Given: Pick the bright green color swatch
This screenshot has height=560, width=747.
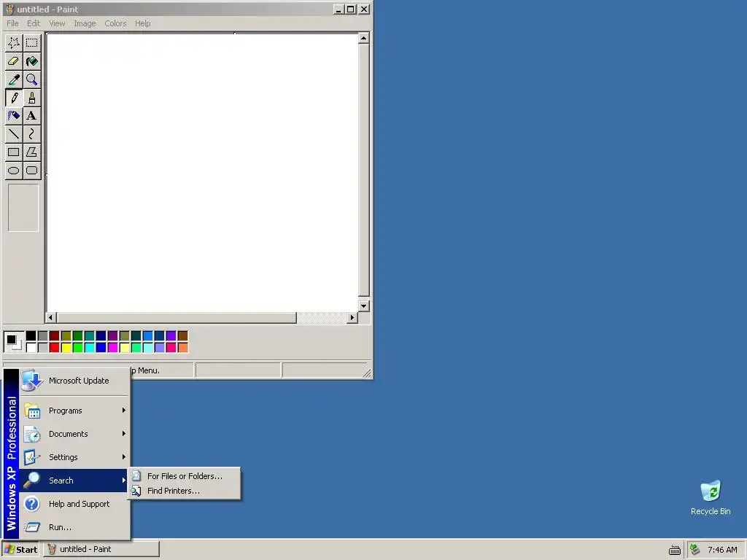Looking at the screenshot, I should 77,348.
